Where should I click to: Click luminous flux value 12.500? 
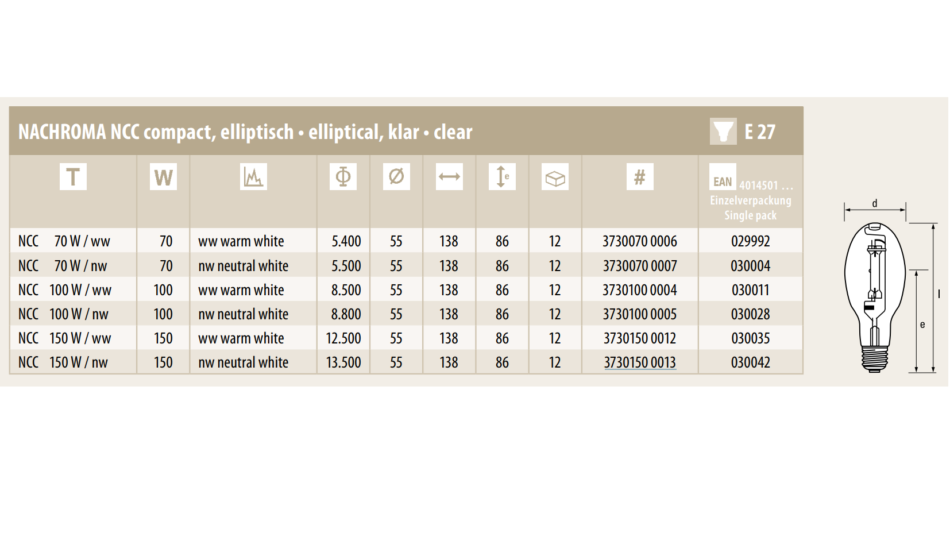click(343, 338)
